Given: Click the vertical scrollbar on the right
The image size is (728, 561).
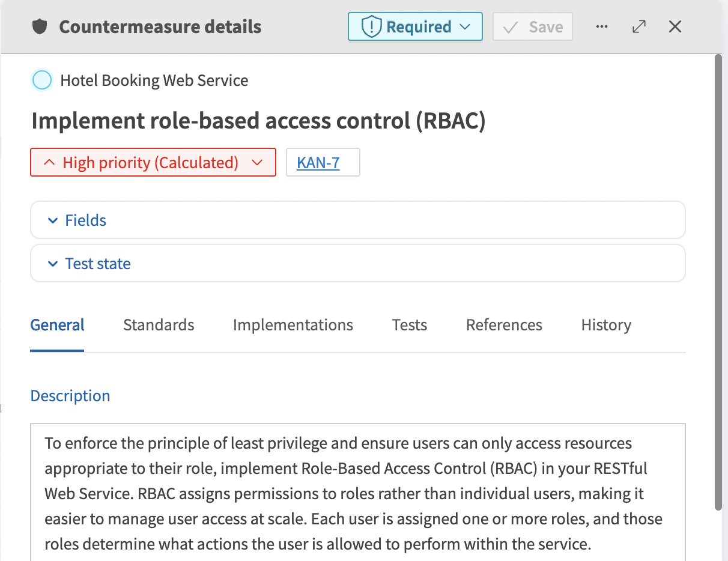Looking at the screenshot, I should pos(718,282).
